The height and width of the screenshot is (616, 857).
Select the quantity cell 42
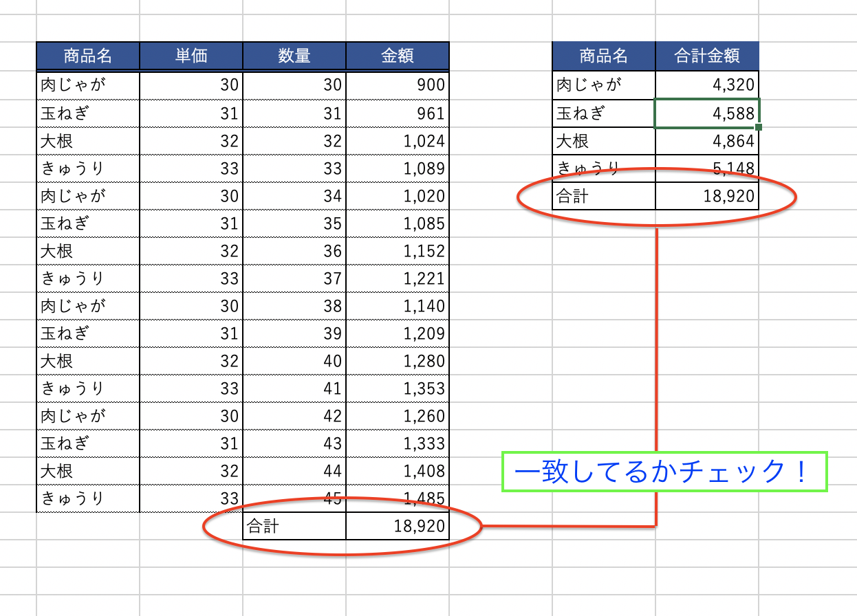tap(294, 416)
